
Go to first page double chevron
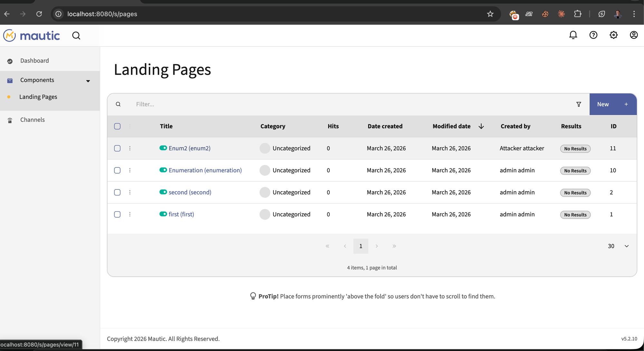327,246
